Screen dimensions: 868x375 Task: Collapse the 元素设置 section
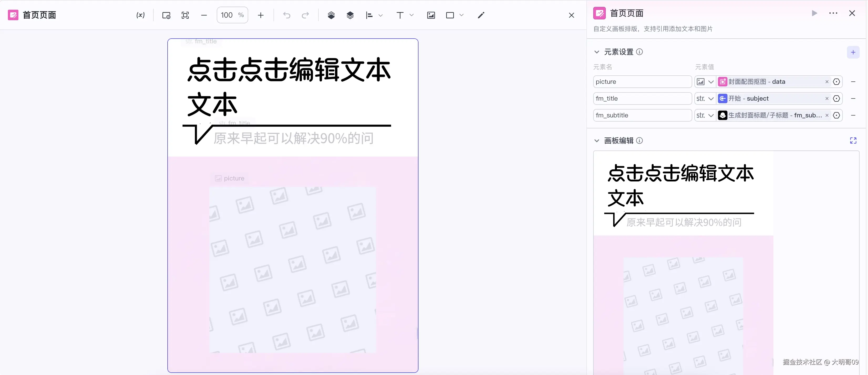coord(597,52)
